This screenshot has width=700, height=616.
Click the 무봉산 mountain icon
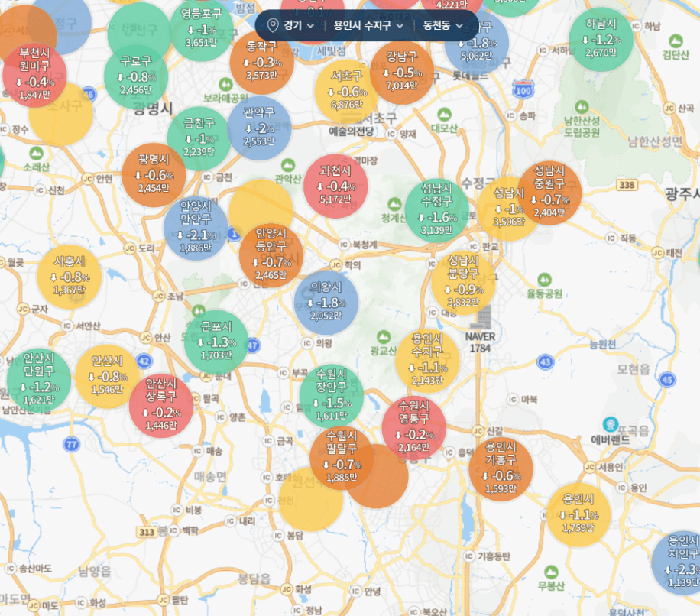pyautogui.click(x=549, y=572)
